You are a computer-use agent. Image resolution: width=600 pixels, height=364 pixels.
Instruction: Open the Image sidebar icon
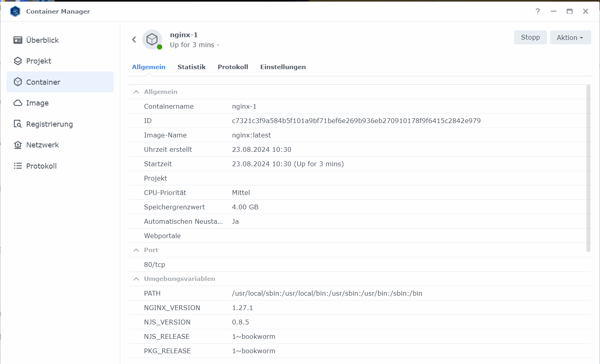18,103
